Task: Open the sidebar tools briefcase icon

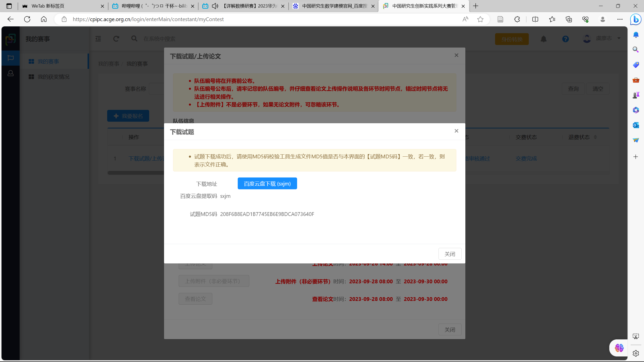Action: [636, 80]
